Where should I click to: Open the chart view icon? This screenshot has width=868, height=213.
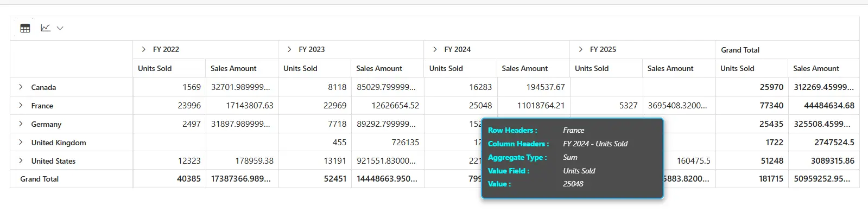click(x=46, y=28)
